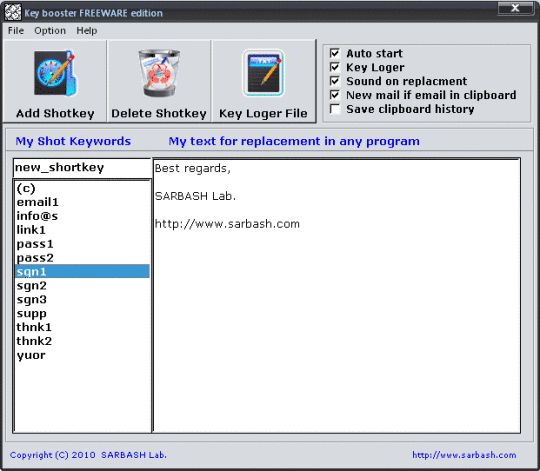The height and width of the screenshot is (471, 540).
Task: Select the pass1 keyword
Action: click(83, 244)
